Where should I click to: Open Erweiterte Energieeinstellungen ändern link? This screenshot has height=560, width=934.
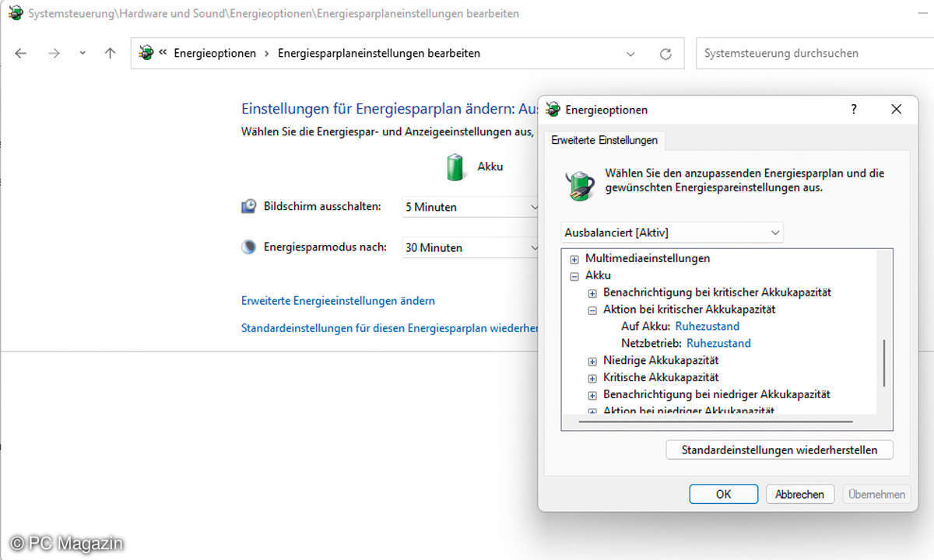(x=338, y=300)
